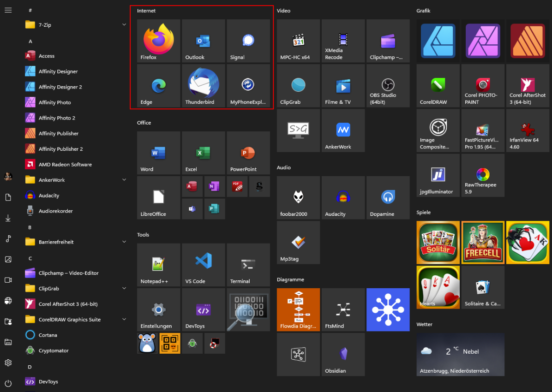Open Audacity from the app list
Image resolution: width=552 pixels, height=392 pixels.
[49, 196]
